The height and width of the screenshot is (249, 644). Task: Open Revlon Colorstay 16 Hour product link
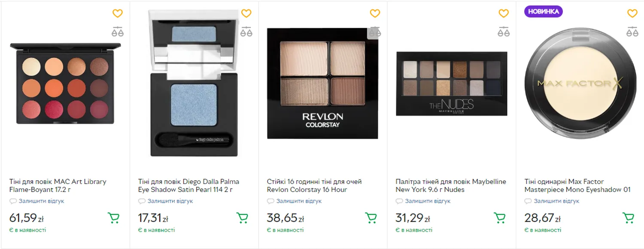pyautogui.click(x=314, y=186)
